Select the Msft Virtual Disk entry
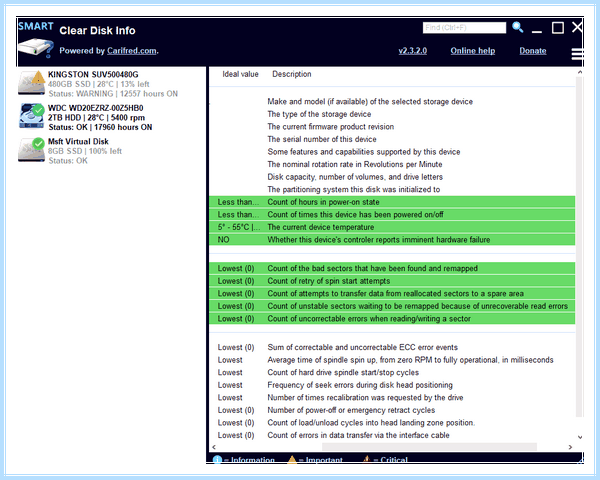Viewport: 600px width, 480px height. coord(111,151)
